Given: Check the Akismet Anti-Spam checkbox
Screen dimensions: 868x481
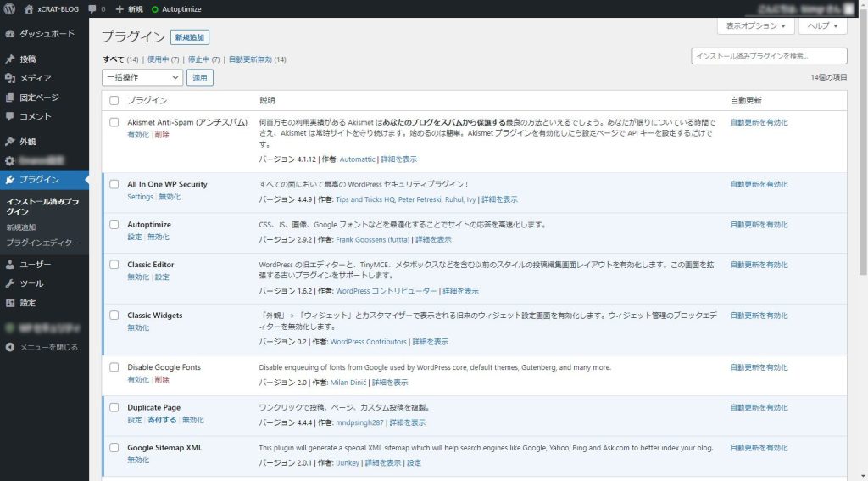Looking at the screenshot, I should (114, 122).
